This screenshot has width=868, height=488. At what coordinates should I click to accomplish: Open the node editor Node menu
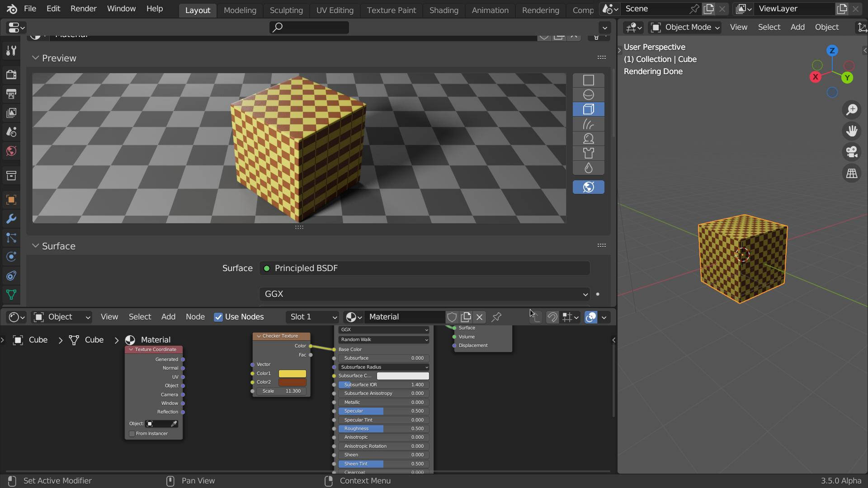195,317
